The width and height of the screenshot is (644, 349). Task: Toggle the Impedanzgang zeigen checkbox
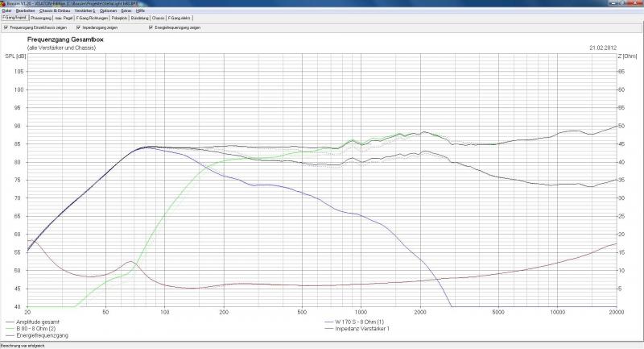tap(78, 27)
